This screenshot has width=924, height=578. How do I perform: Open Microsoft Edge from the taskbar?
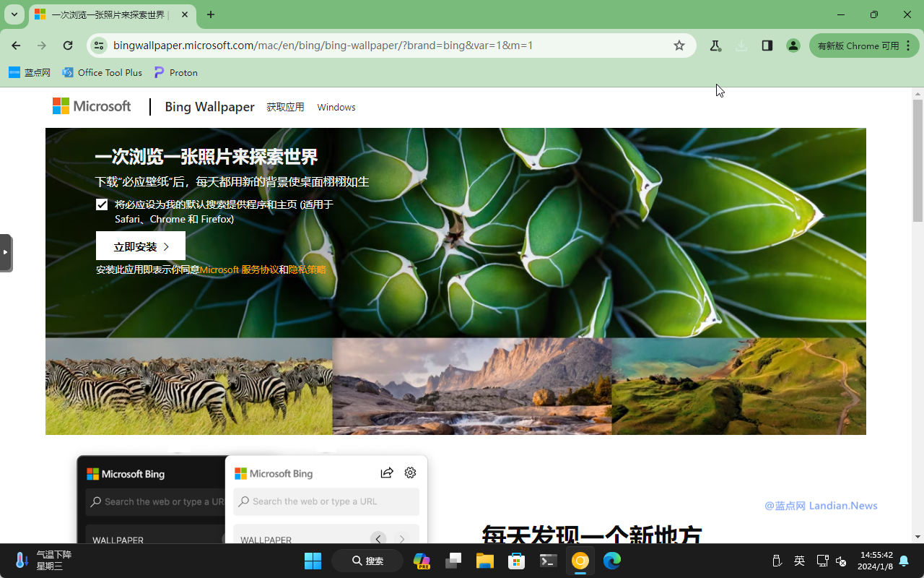click(612, 561)
